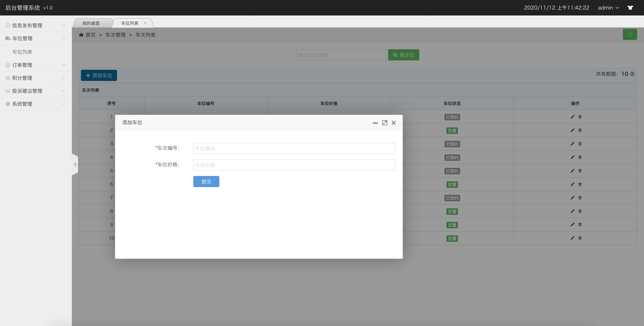The height and width of the screenshot is (326, 644).
Task: Collapse sidebar with the left arrow handle
Action: (75, 164)
